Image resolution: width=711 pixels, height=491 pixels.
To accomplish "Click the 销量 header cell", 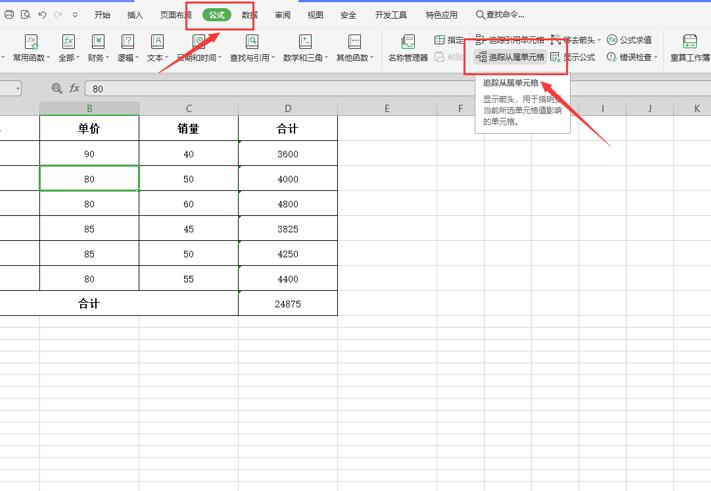I will point(189,128).
